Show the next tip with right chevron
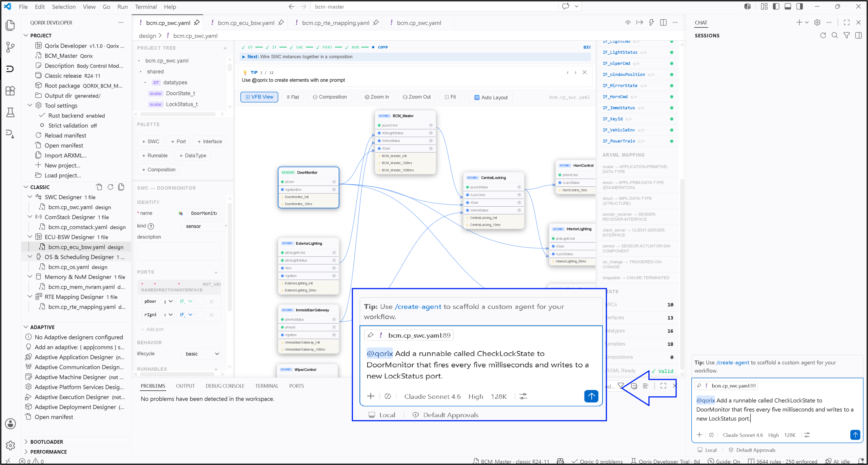The width and height of the screenshot is (868, 465). click(575, 73)
